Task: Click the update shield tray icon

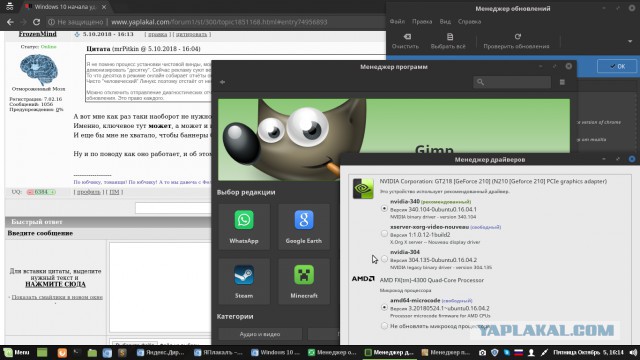Action: pyautogui.click(x=494, y=352)
